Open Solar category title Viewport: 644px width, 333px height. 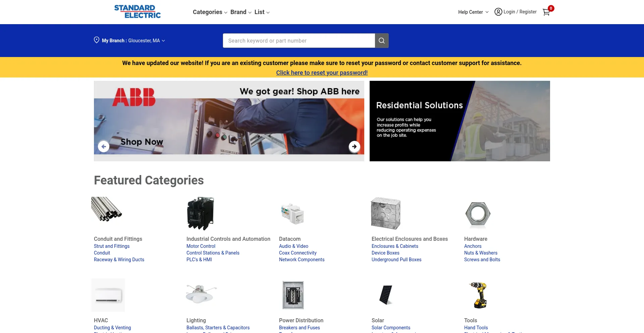378,320
